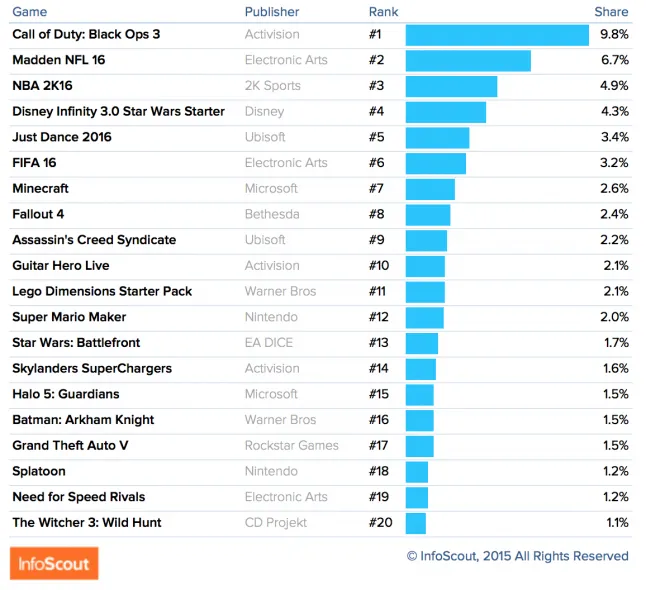
Task: Click the Share column header
Action: point(611,12)
